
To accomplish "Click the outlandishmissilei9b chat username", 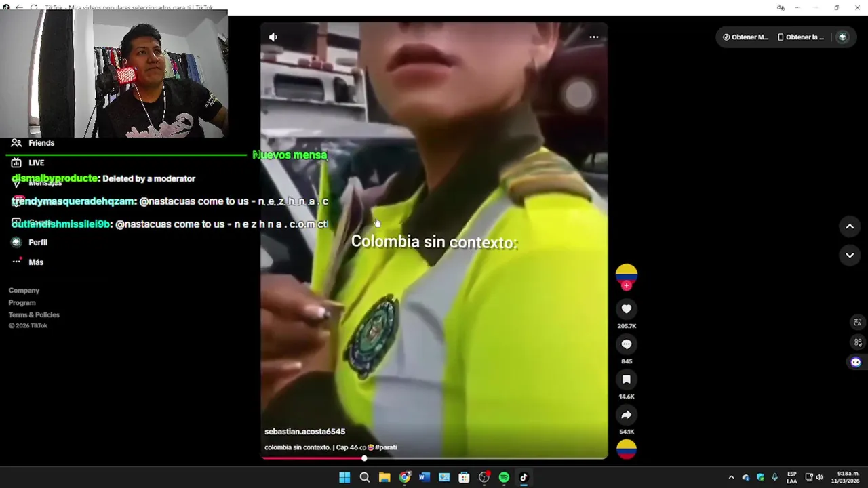I will coord(61,224).
